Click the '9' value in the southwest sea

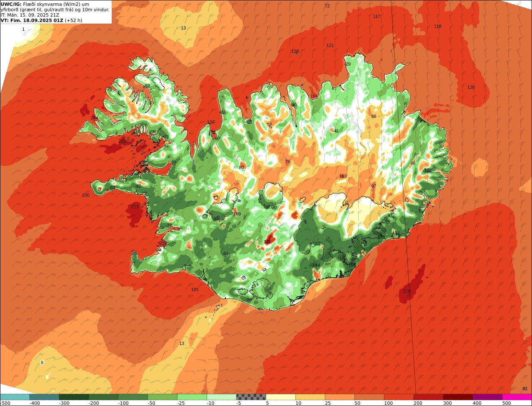[x=42, y=363]
